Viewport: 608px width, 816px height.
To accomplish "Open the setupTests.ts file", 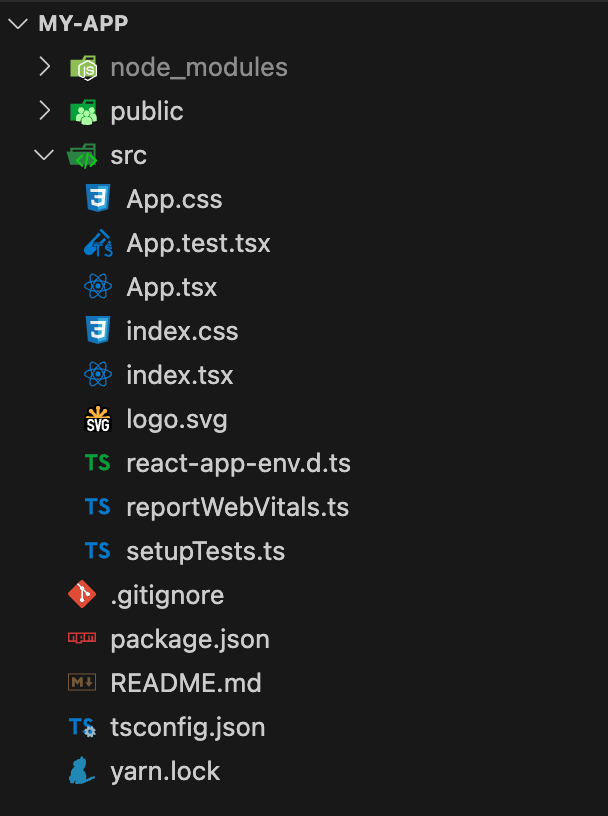I will (205, 551).
